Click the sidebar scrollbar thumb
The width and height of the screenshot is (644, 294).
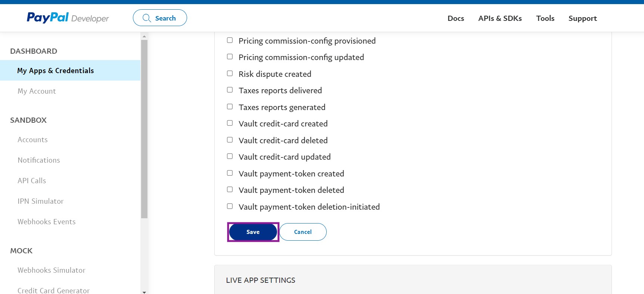point(144,129)
